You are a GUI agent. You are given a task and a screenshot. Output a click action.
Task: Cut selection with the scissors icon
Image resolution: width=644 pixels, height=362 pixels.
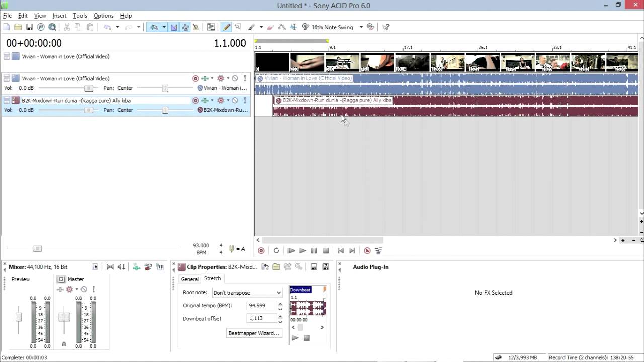click(67, 27)
